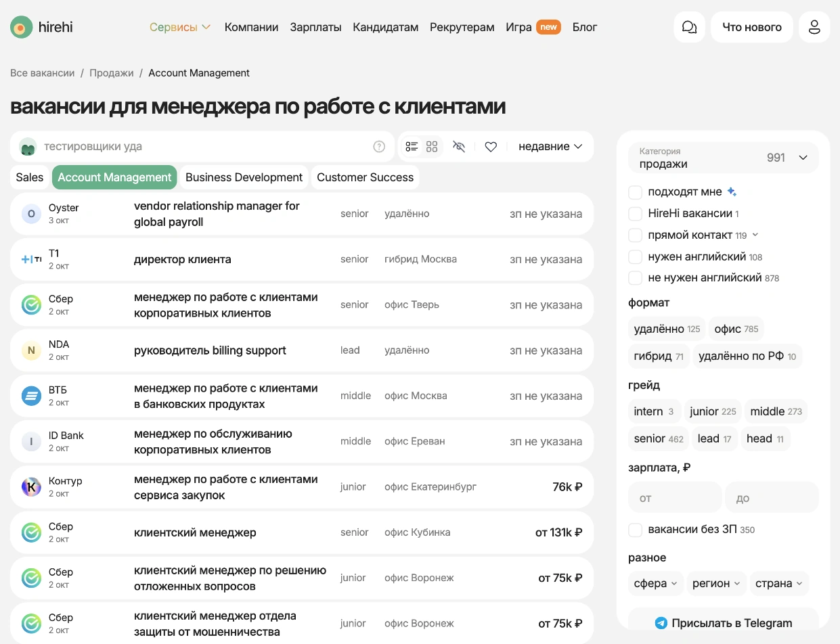Open Блог in top navigation
The width and height of the screenshot is (840, 644).
point(585,27)
